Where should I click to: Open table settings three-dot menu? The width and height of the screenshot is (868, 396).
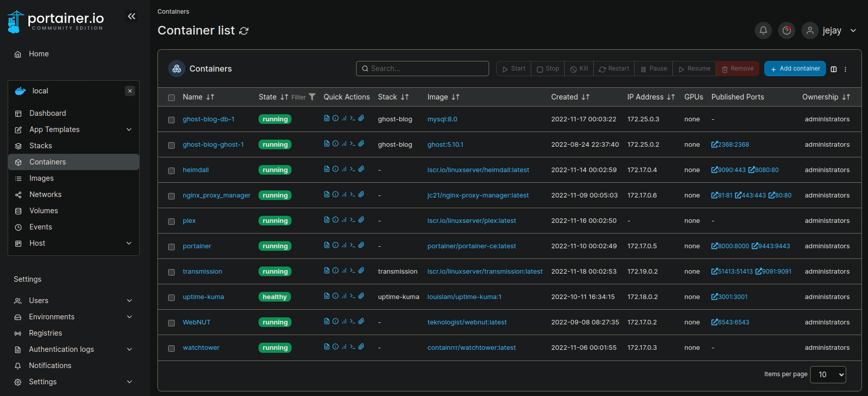click(x=845, y=69)
